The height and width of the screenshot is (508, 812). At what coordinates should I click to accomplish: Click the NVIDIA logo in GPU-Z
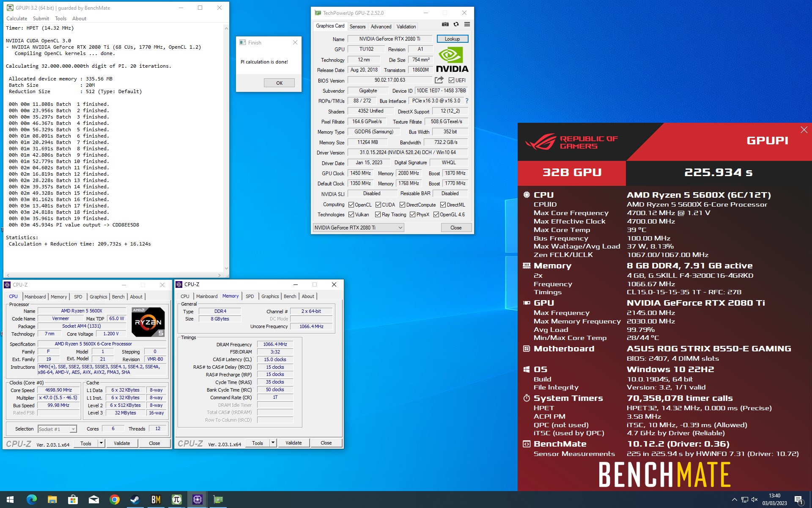[452, 60]
